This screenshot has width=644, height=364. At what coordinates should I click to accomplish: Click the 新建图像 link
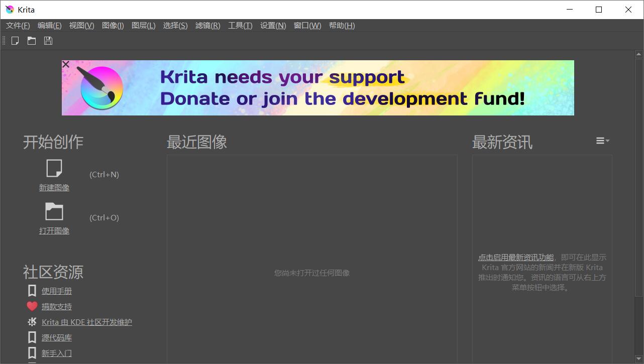point(54,187)
